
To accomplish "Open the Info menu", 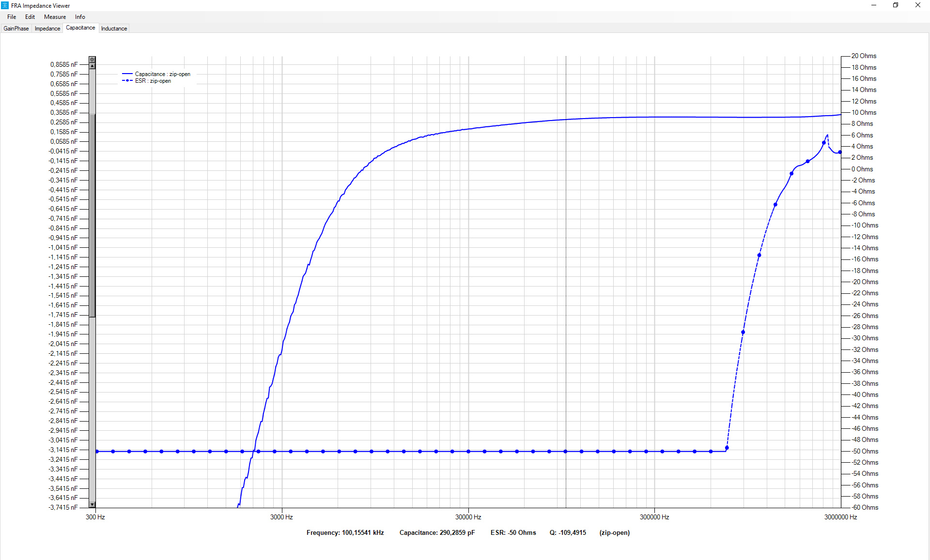I will [x=80, y=17].
